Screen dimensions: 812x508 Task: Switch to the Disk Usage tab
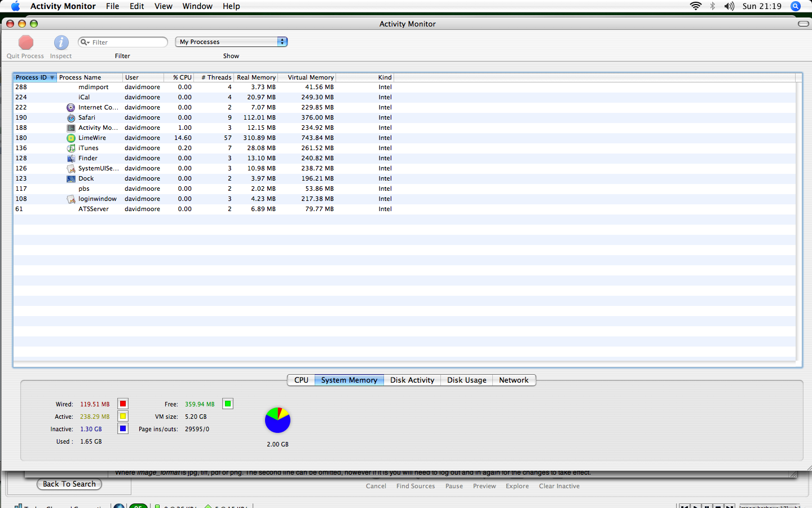pyautogui.click(x=467, y=380)
